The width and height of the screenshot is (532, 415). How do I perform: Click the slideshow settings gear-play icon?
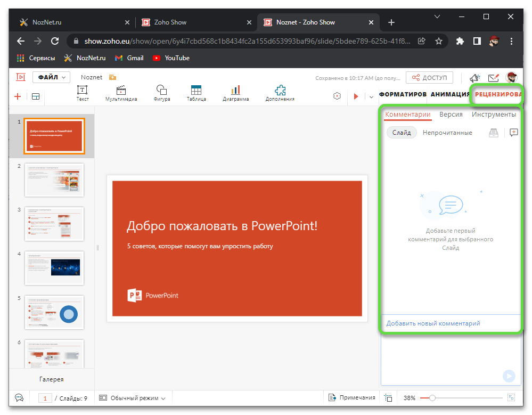pos(337,96)
